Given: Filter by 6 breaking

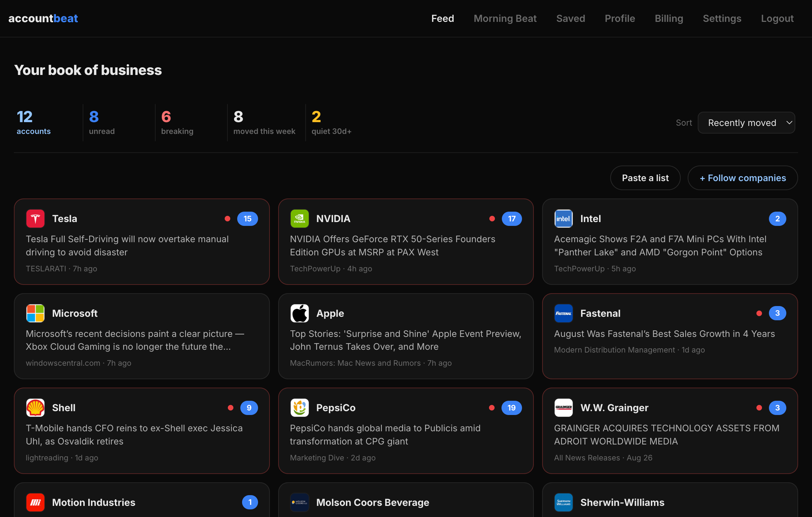Looking at the screenshot, I should [x=177, y=122].
